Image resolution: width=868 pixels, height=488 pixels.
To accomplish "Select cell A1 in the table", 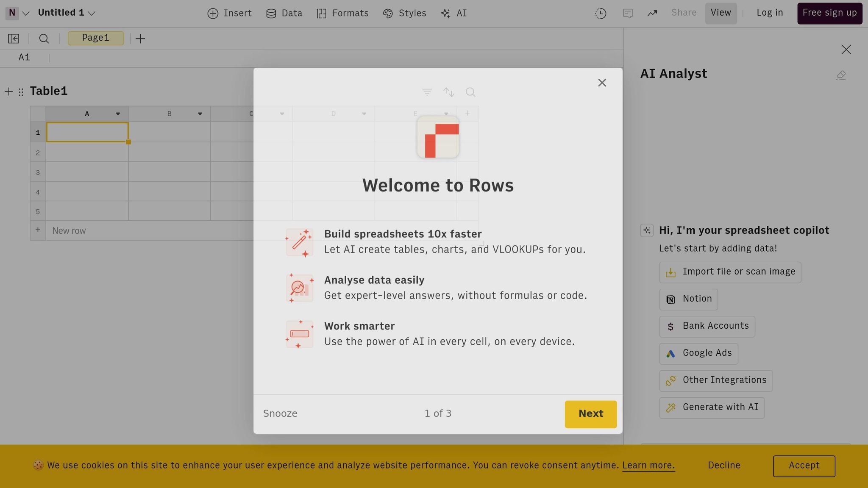I will 87,132.
